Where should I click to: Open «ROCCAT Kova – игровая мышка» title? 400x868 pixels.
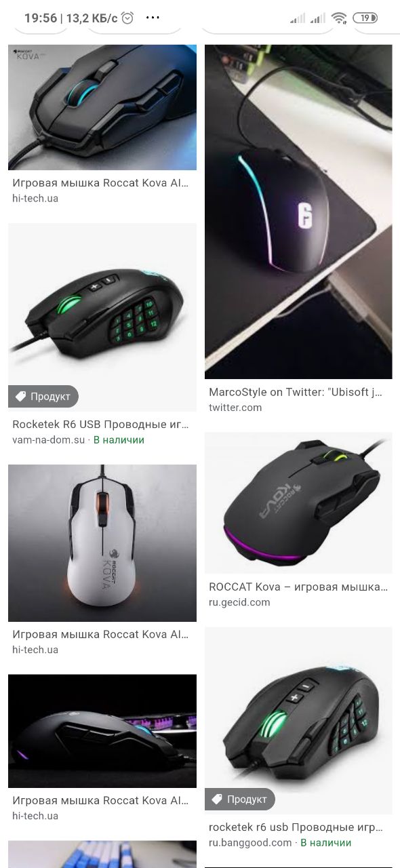(298, 587)
